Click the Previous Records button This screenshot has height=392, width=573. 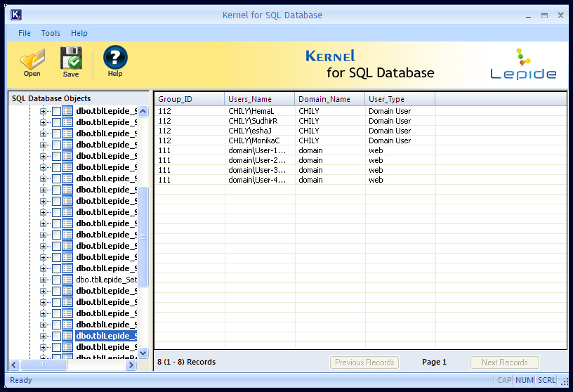[364, 362]
